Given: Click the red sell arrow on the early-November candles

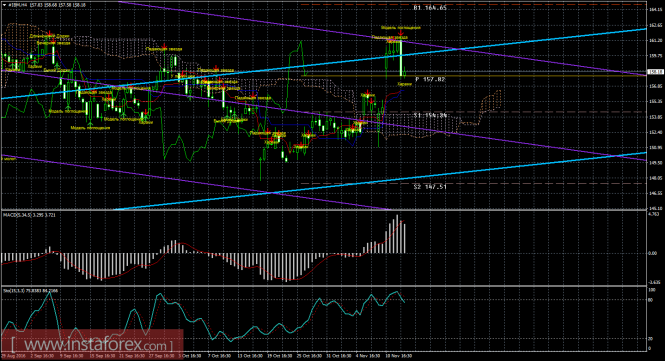Looking at the screenshot, I should click(x=367, y=93).
